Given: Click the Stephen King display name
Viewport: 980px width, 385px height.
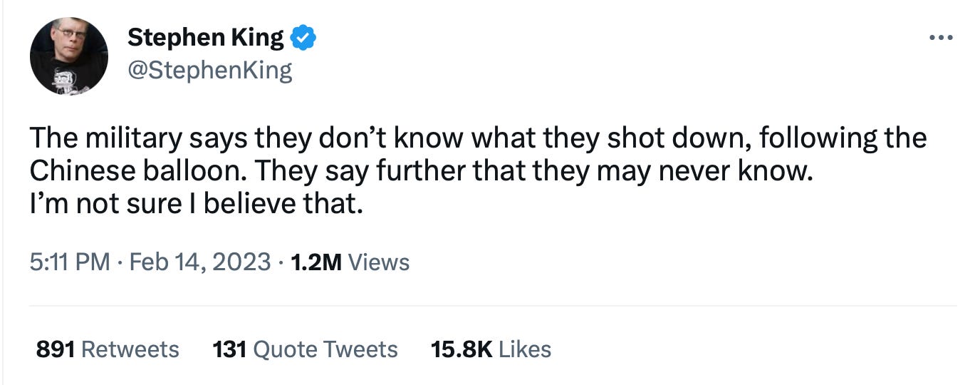Looking at the screenshot, I should (205, 38).
